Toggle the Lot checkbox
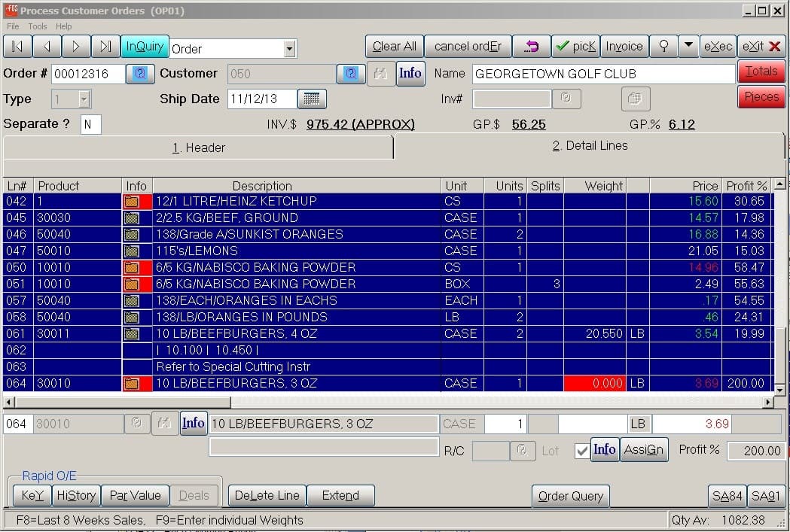This screenshot has width=790, height=532. tap(582, 451)
